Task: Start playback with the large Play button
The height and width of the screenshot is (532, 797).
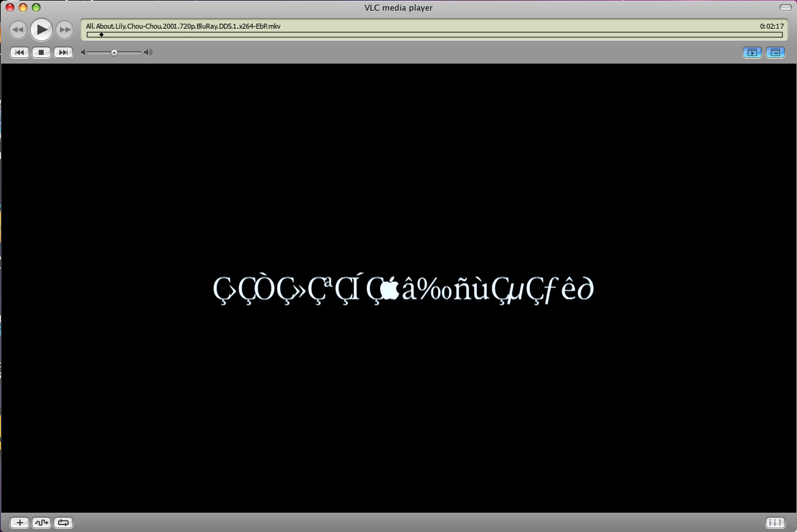Action: pyautogui.click(x=41, y=29)
